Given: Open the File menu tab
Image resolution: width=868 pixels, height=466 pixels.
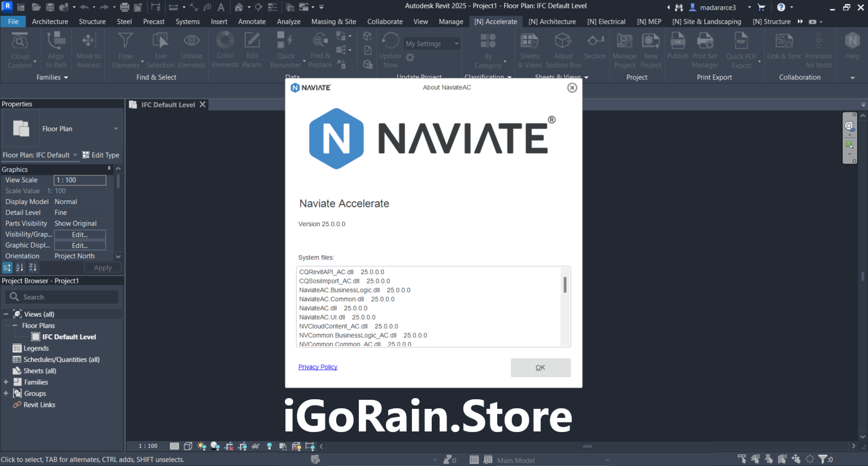Looking at the screenshot, I should tap(13, 21).
